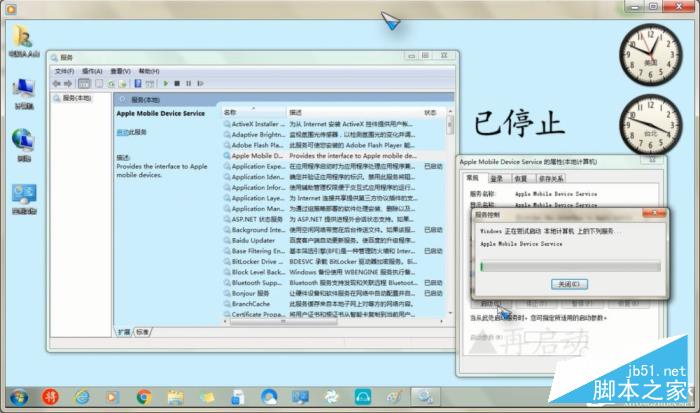Click the teal headphone app in the taskbar
700x413 pixels.
click(x=362, y=397)
